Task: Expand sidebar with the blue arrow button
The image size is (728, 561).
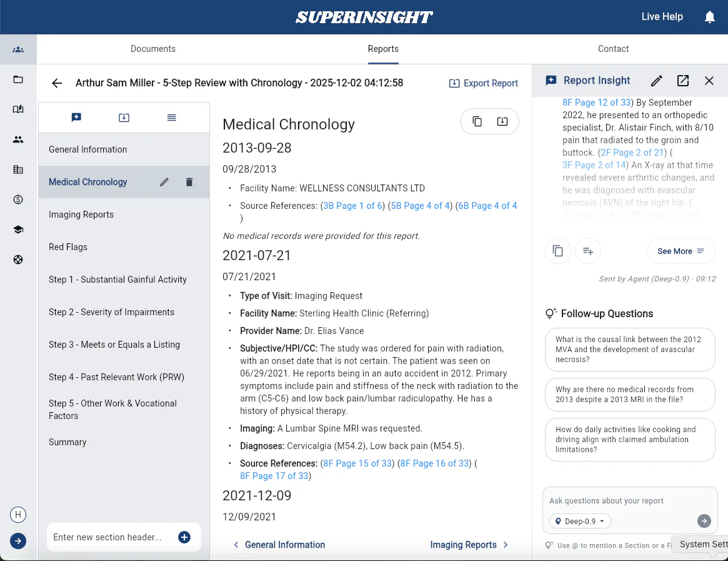Action: (18, 541)
